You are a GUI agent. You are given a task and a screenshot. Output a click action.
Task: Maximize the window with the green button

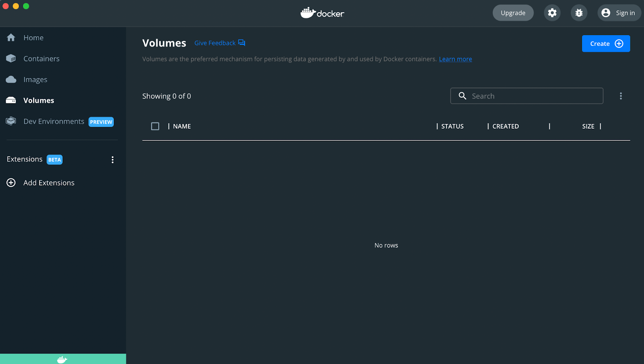click(x=26, y=6)
